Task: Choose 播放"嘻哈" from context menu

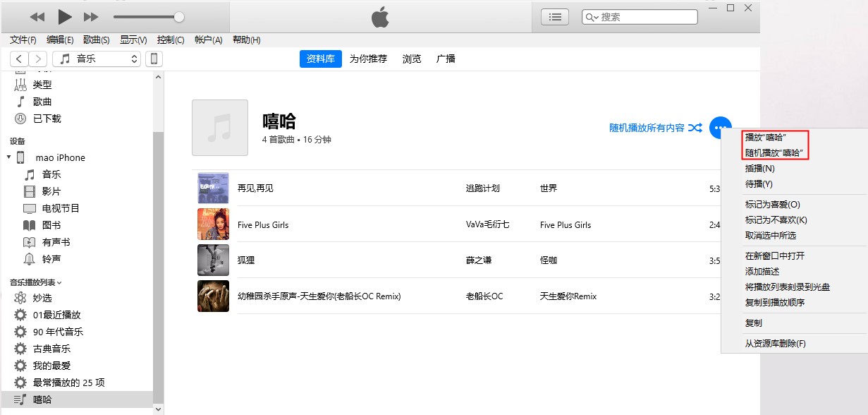Action: click(766, 137)
